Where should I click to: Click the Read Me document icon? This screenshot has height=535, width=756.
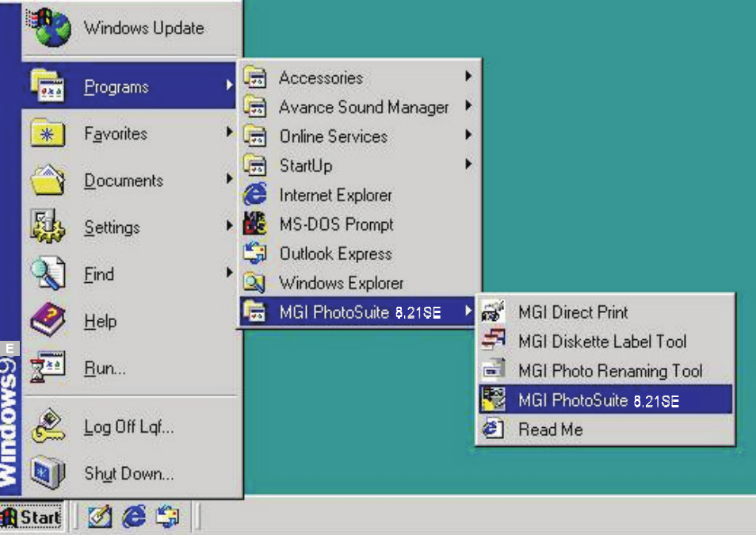pos(493,429)
